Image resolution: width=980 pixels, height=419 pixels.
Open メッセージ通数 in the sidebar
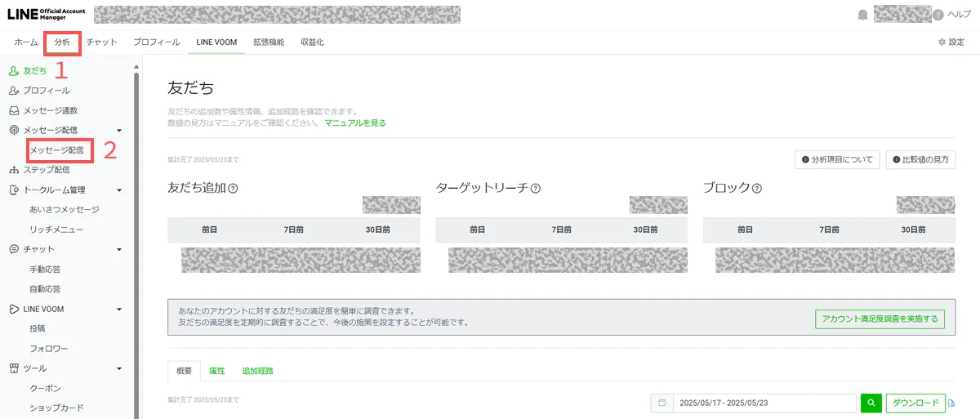click(x=51, y=110)
